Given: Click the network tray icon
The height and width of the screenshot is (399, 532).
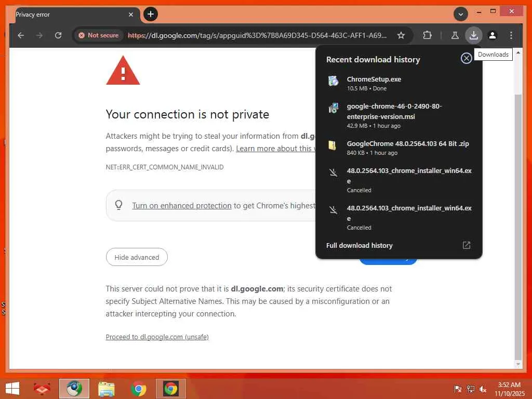Looking at the screenshot, I should point(471,389).
